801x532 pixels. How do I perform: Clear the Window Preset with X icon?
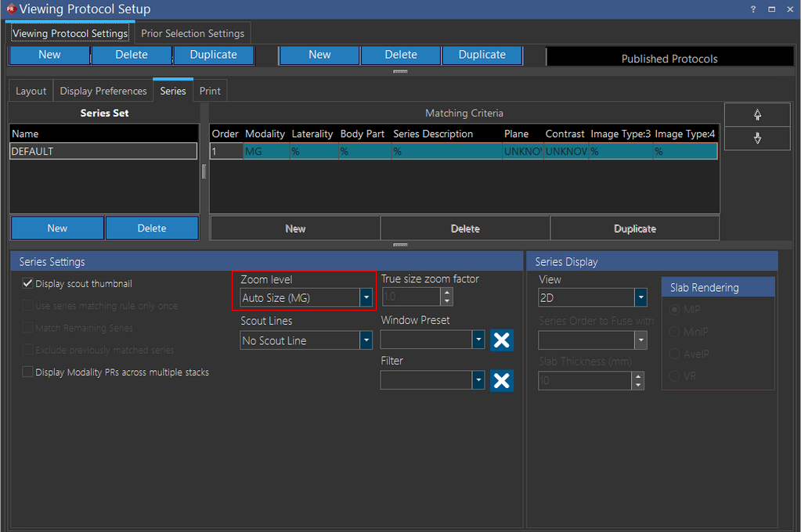point(502,340)
